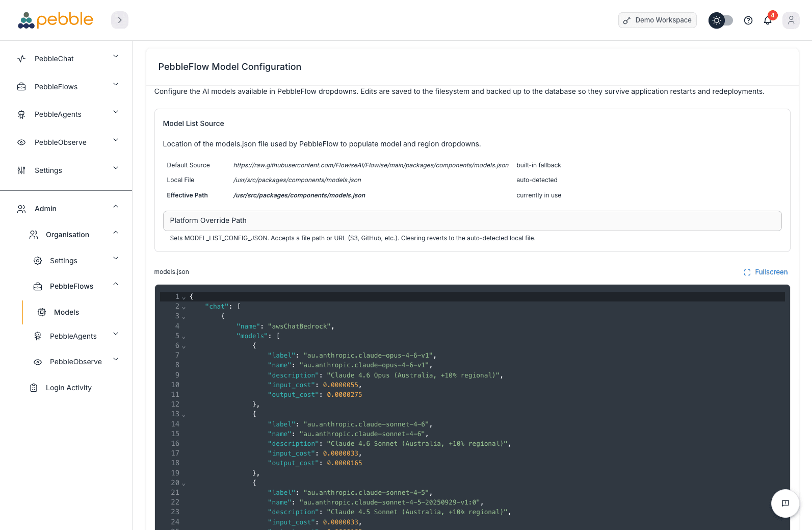Focus the Platform Override Path field
Screen dimensions: 812x530
coord(472,221)
